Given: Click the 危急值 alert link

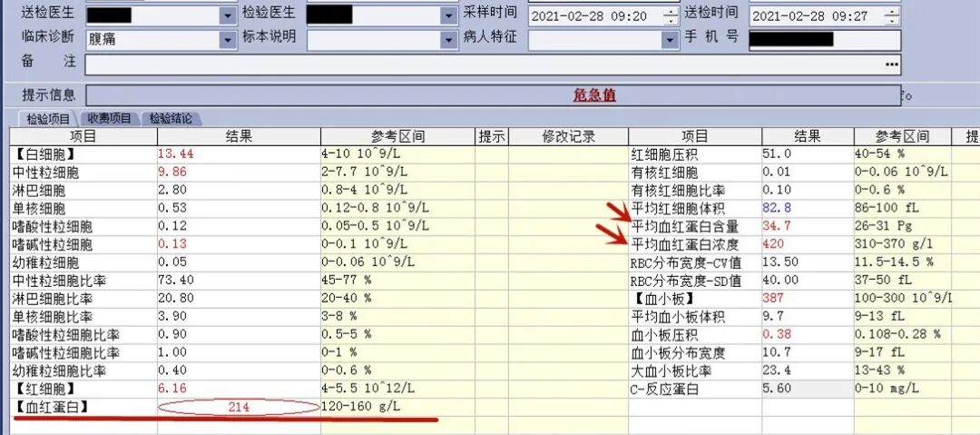Looking at the screenshot, I should (594, 95).
